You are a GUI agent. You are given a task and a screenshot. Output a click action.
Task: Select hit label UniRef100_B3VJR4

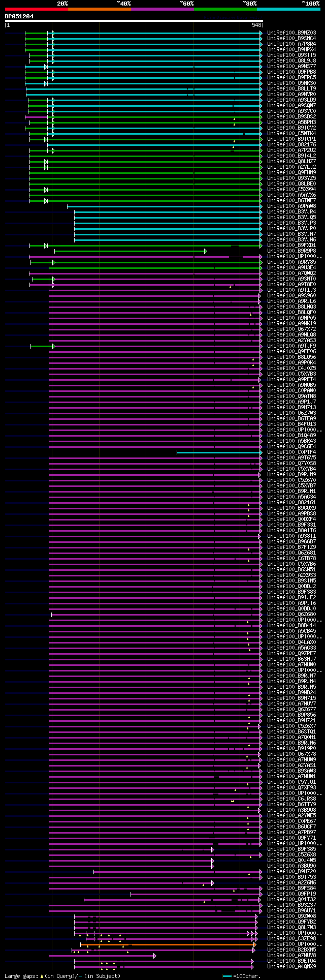(291, 211)
